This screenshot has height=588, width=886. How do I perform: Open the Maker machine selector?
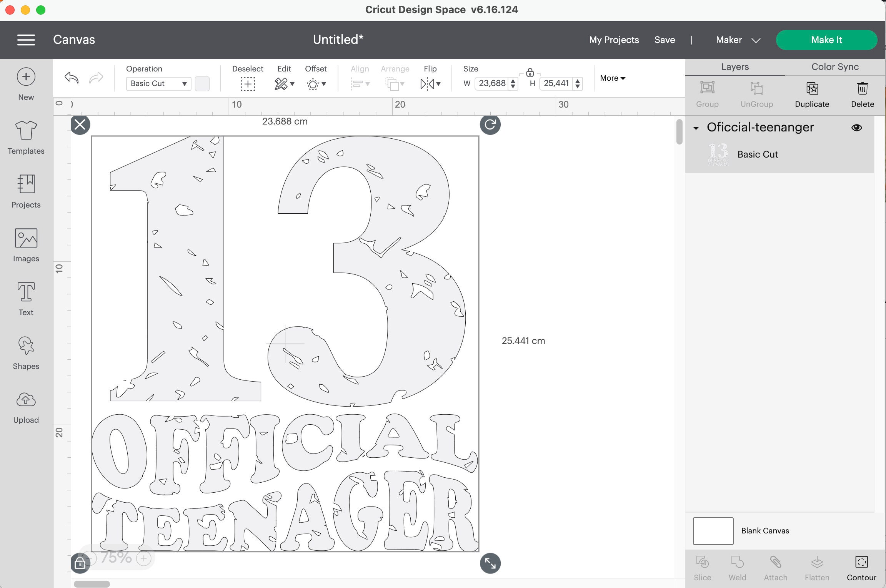pyautogui.click(x=737, y=40)
